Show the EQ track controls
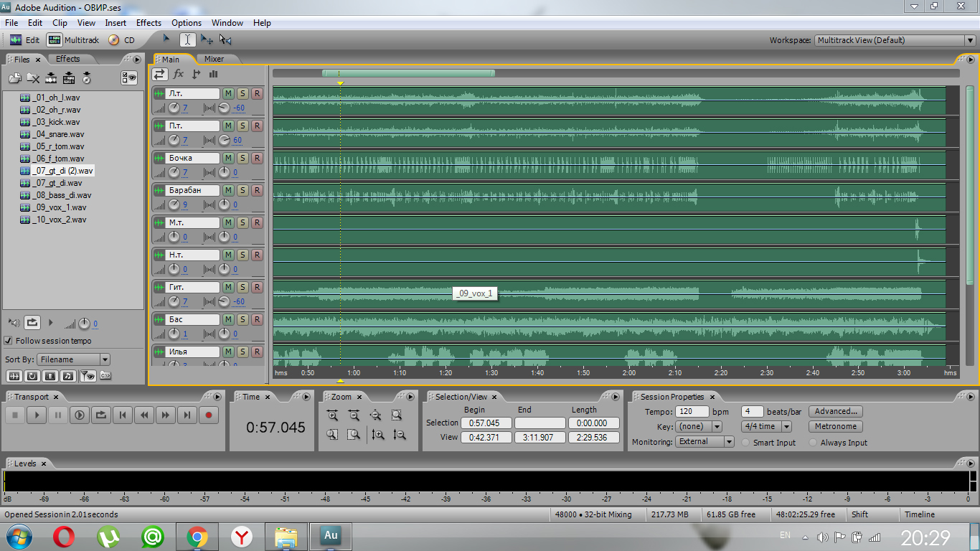The width and height of the screenshot is (980, 551). pos(213,74)
